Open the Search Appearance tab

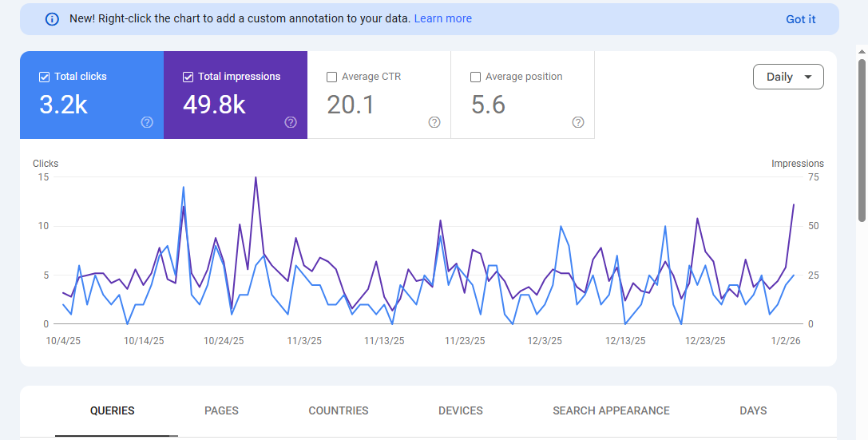point(611,410)
